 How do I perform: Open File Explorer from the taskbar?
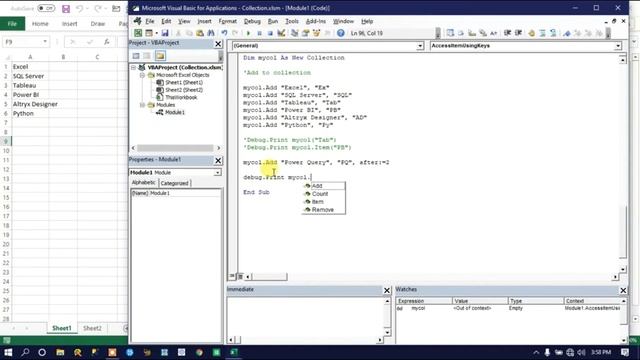click(60, 352)
